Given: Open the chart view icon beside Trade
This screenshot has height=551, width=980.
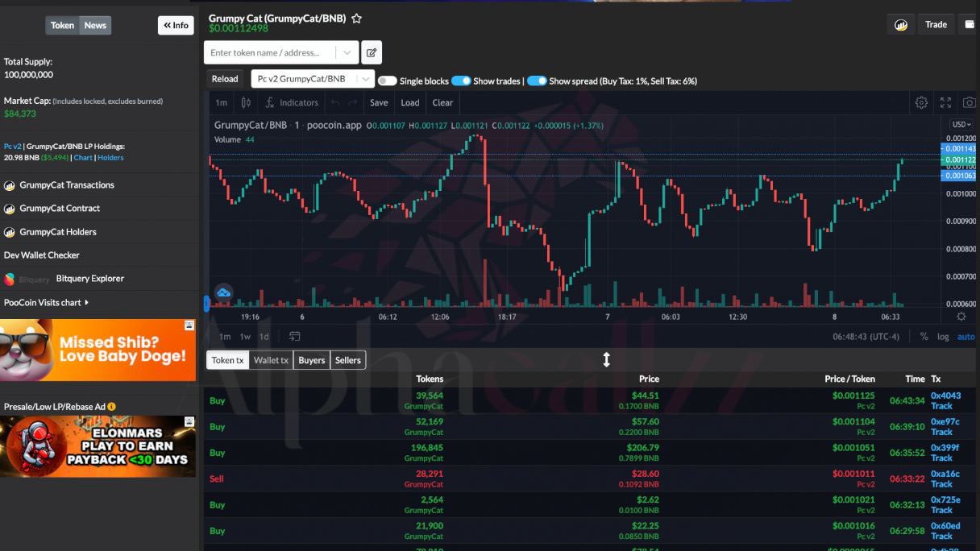Looking at the screenshot, I should click(x=901, y=25).
